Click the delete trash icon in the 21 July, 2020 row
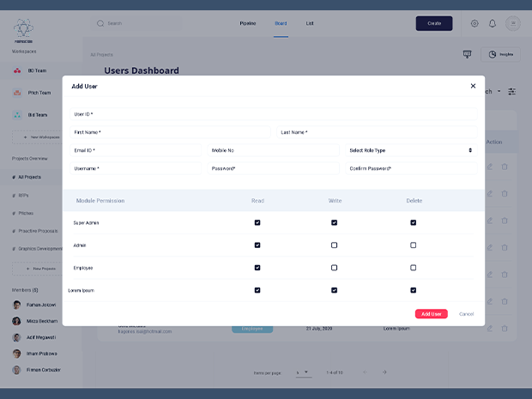Image resolution: width=532 pixels, height=399 pixels. point(505,328)
